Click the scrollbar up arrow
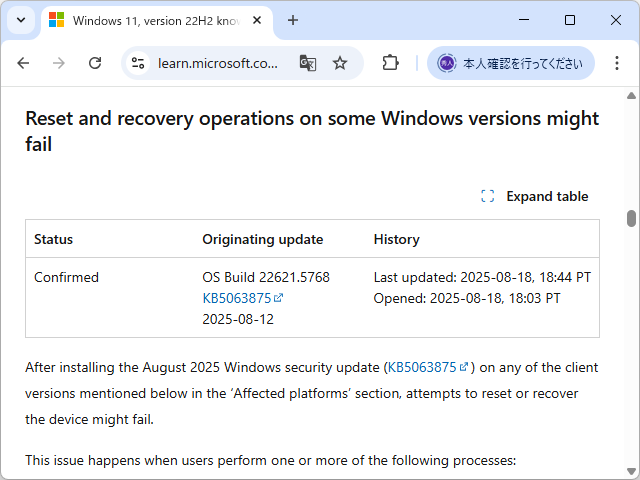 coord(631,95)
